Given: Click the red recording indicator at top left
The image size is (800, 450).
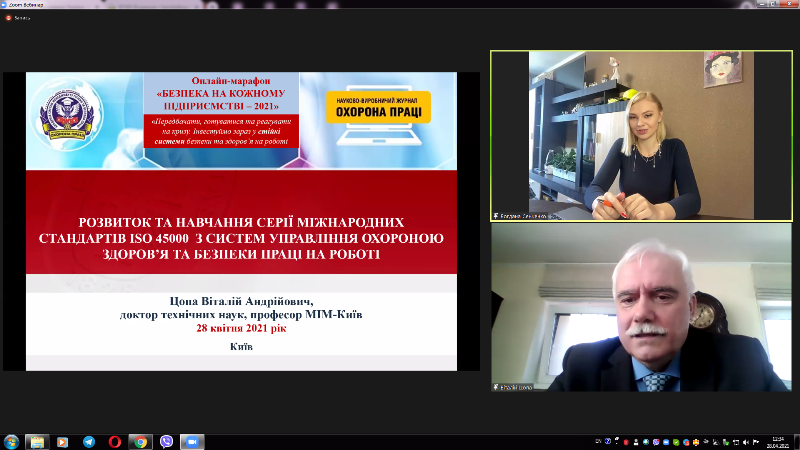Looking at the screenshot, I should [8, 17].
